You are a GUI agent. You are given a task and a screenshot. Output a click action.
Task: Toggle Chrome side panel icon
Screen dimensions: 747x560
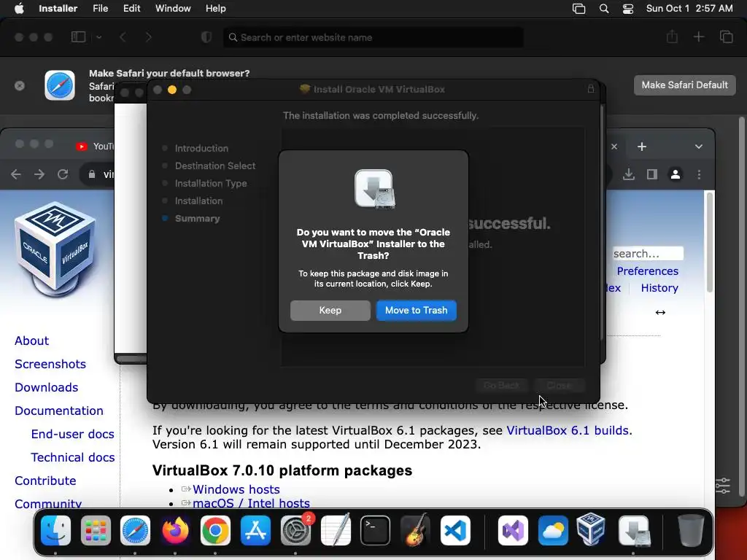(x=652, y=174)
